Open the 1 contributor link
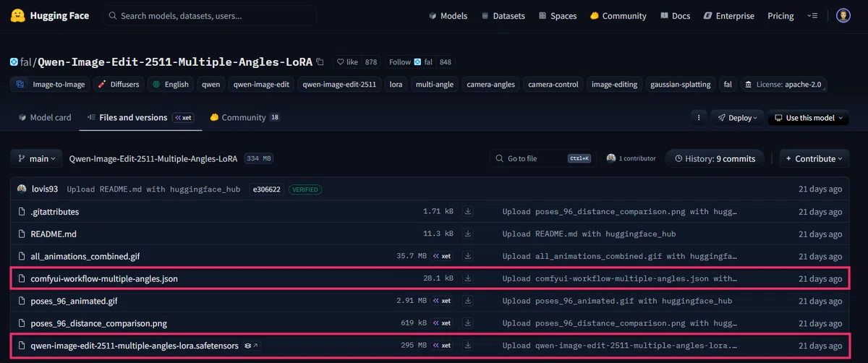Viewport: 868px width, 363px height. click(x=631, y=158)
